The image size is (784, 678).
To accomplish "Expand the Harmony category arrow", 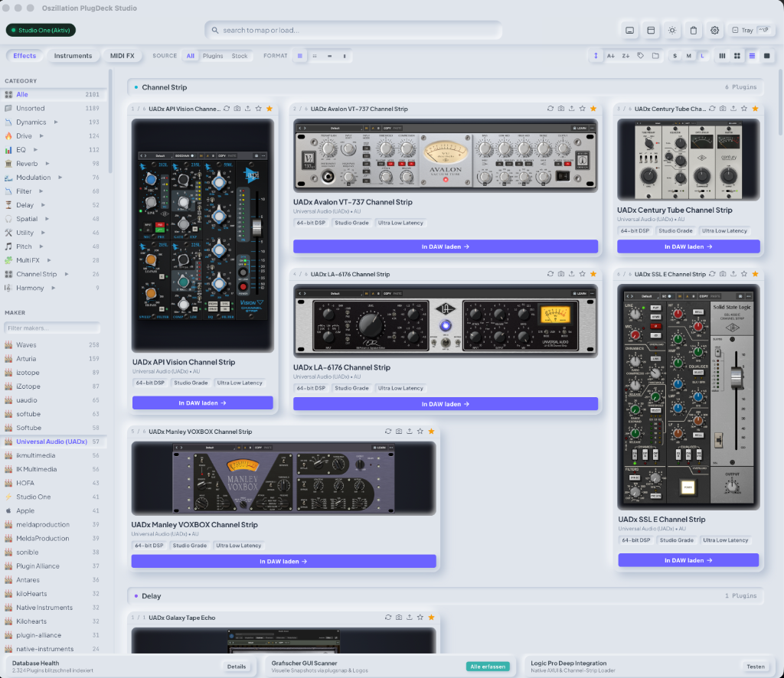I will tap(54, 288).
